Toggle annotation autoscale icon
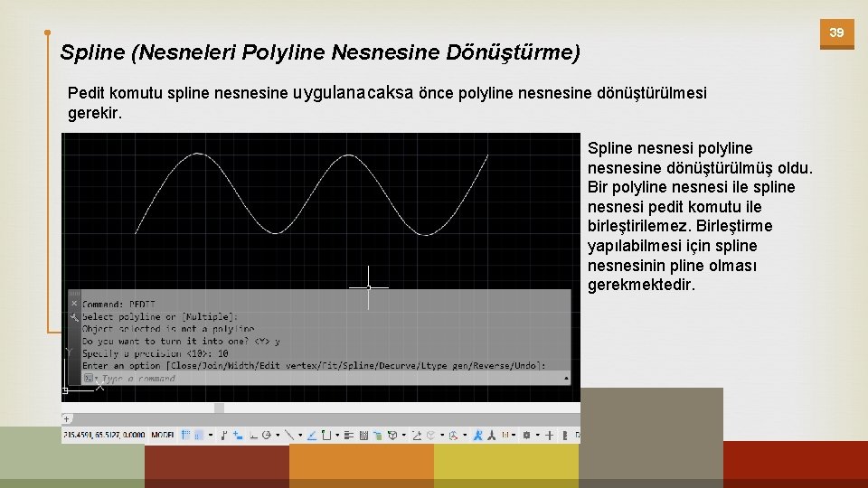 (x=491, y=436)
